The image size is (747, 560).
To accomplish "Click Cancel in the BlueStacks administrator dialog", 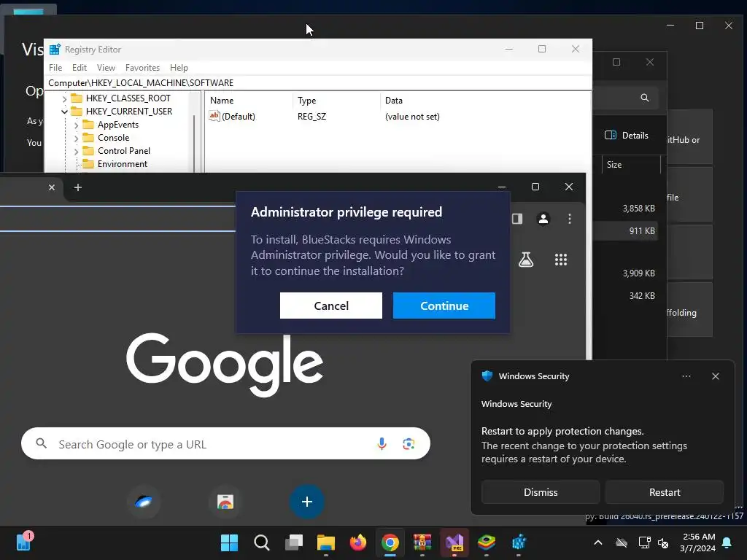I will 331,306.
